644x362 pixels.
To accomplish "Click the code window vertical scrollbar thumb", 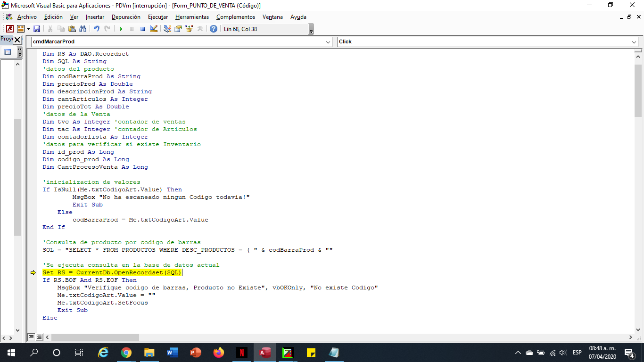I will (638, 90).
